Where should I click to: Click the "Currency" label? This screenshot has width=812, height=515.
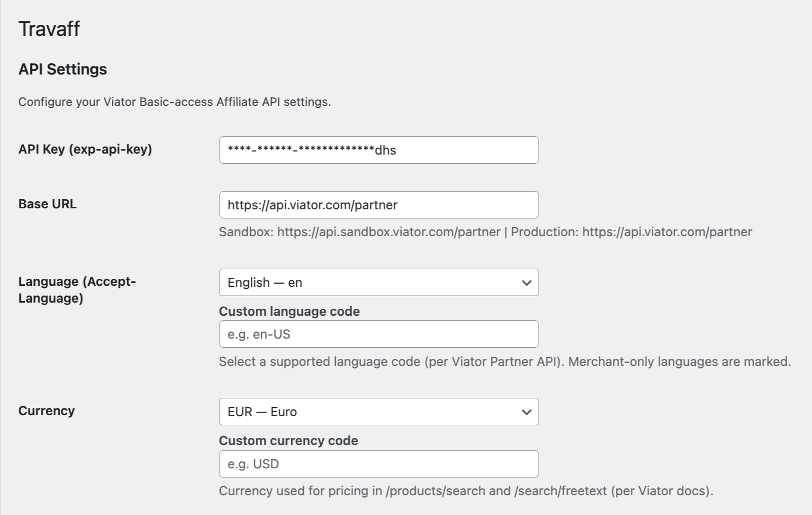tap(46, 411)
